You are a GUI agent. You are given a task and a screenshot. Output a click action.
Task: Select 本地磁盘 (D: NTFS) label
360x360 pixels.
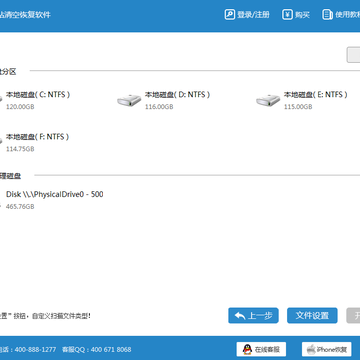click(177, 95)
